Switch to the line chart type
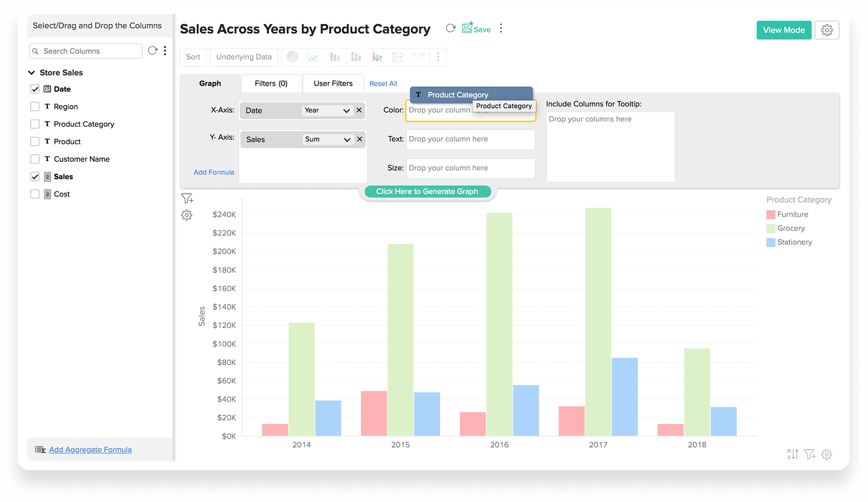 (313, 57)
